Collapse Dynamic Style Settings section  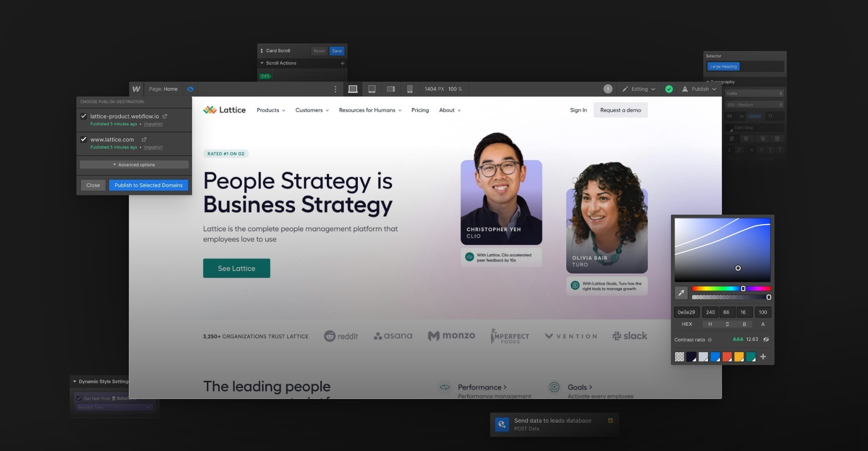(x=75, y=381)
